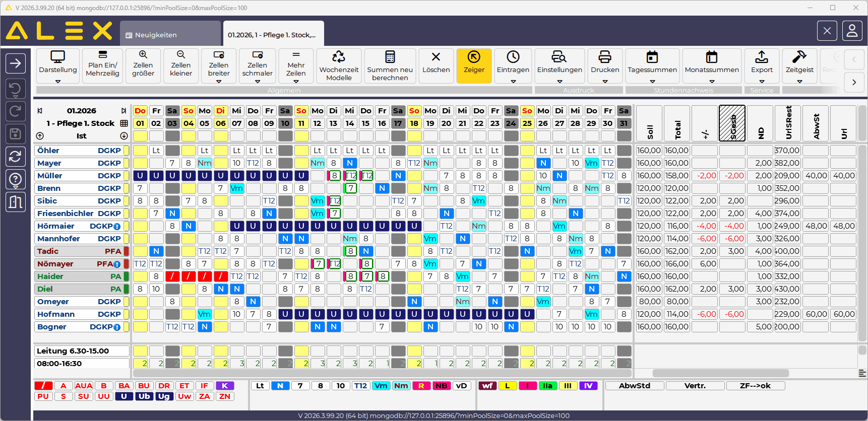
Task: Click the Drucken printer icon
Action: [x=604, y=57]
